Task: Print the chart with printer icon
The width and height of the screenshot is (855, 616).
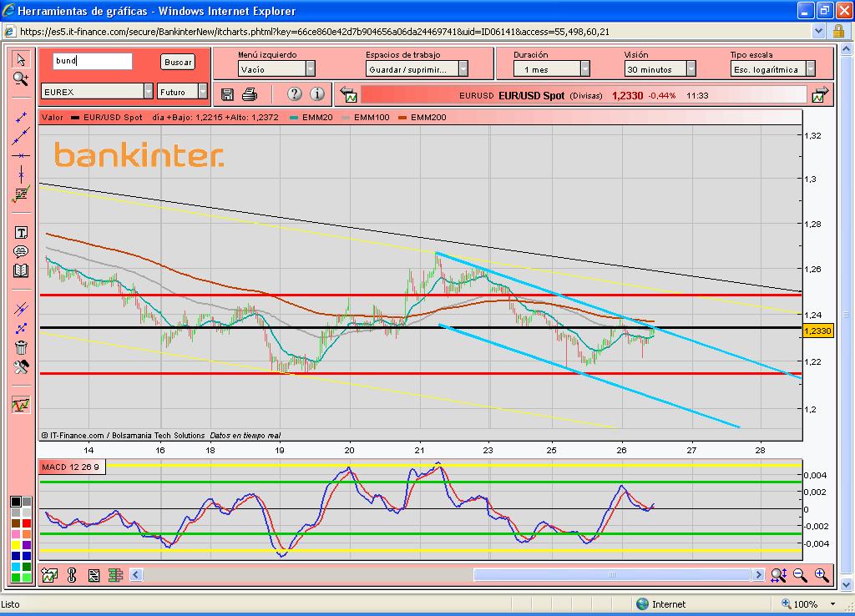Action: tap(250, 93)
